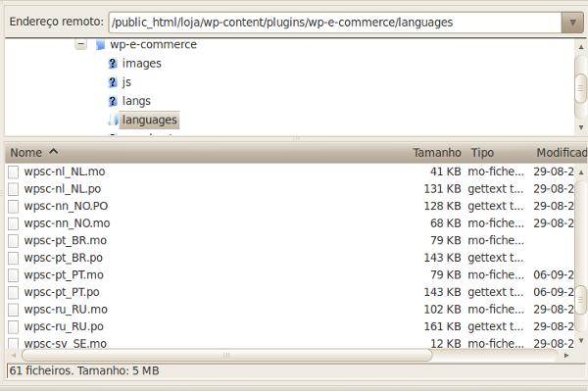Collapse the wp-e-commerce tree node
The height and width of the screenshot is (391, 588).
tap(80, 45)
